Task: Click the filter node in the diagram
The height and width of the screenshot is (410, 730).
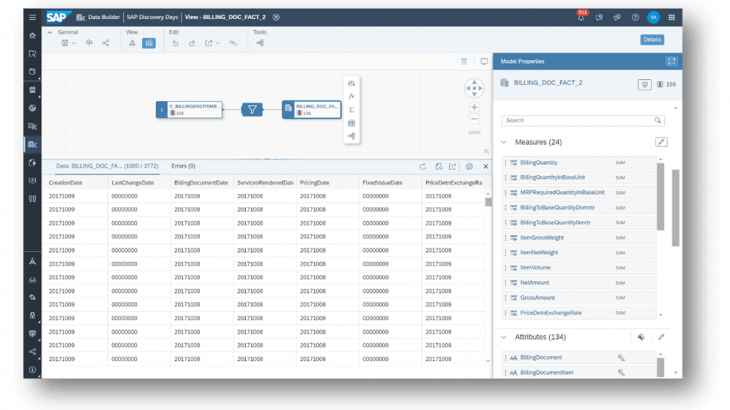Action: tap(252, 109)
